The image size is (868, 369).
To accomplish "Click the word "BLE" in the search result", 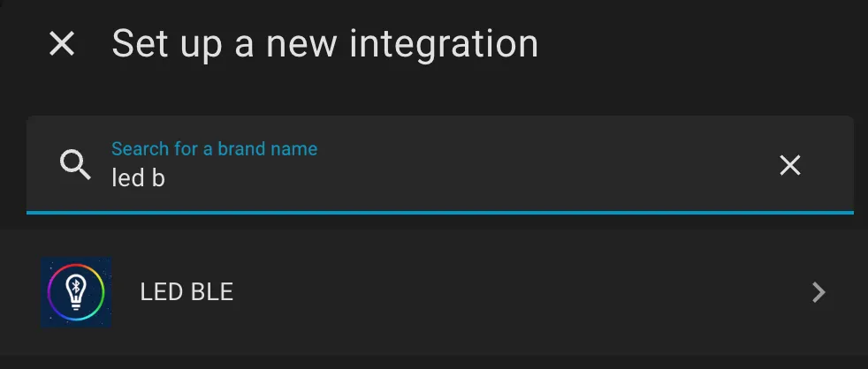I will point(211,292).
